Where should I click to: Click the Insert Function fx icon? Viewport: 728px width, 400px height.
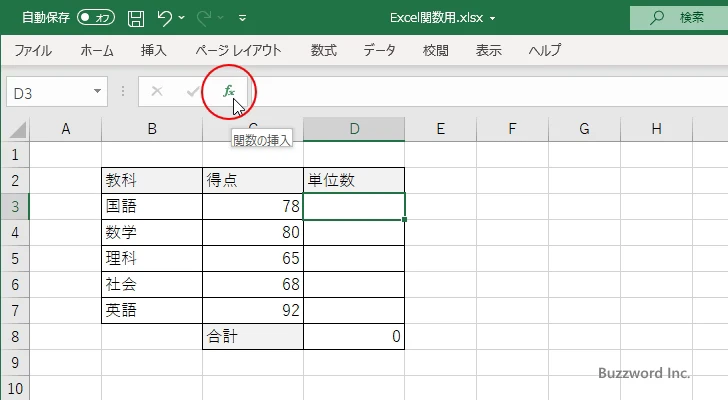[x=229, y=91]
